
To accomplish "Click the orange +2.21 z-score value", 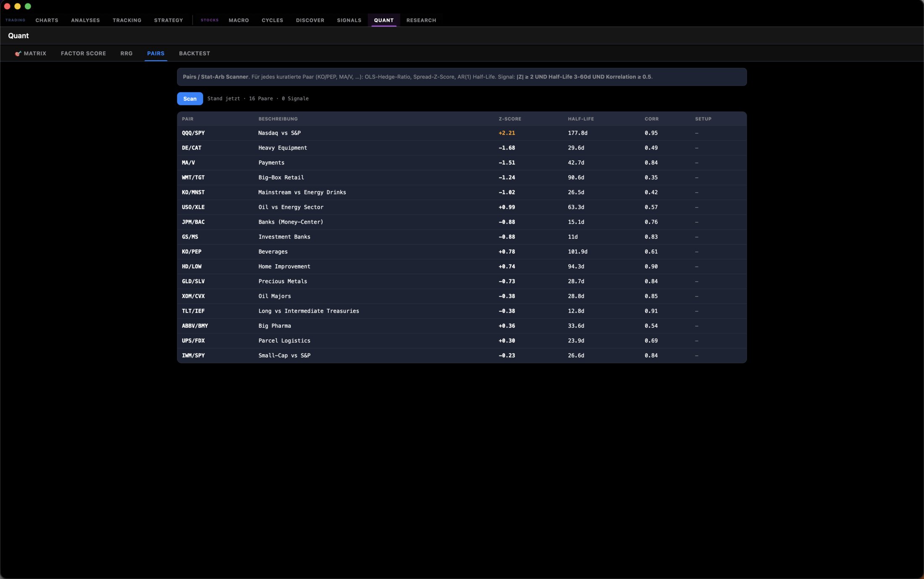I will [x=507, y=133].
